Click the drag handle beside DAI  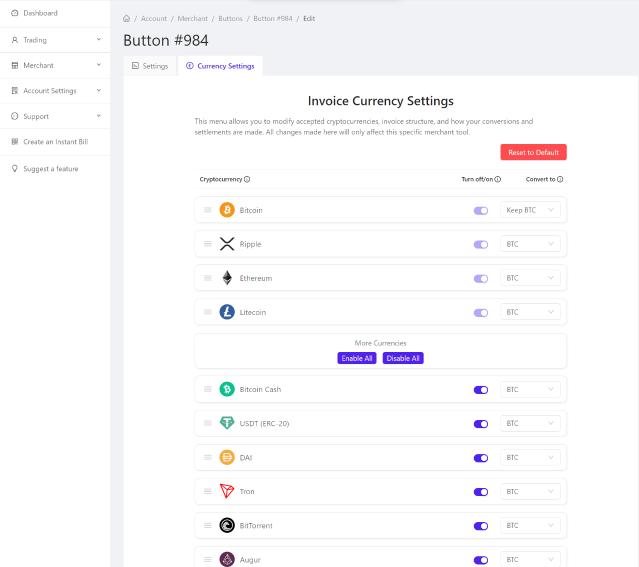(208, 458)
